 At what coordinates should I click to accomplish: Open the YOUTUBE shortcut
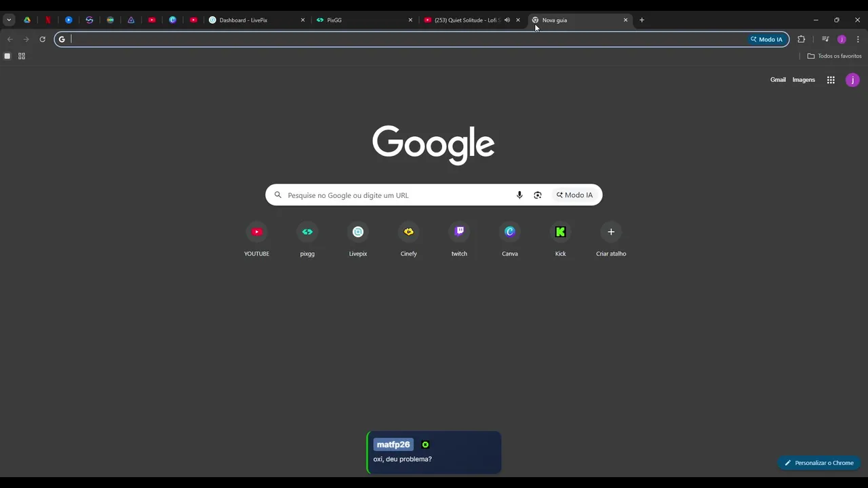256,241
